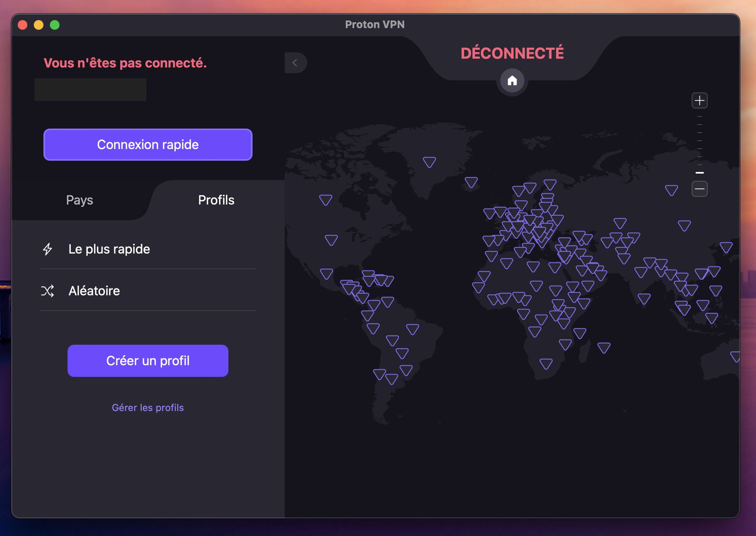Switch to the Pays tab

click(80, 200)
